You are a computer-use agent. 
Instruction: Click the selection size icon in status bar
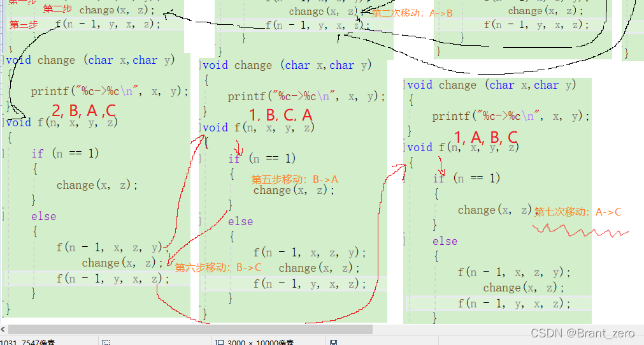106,342
